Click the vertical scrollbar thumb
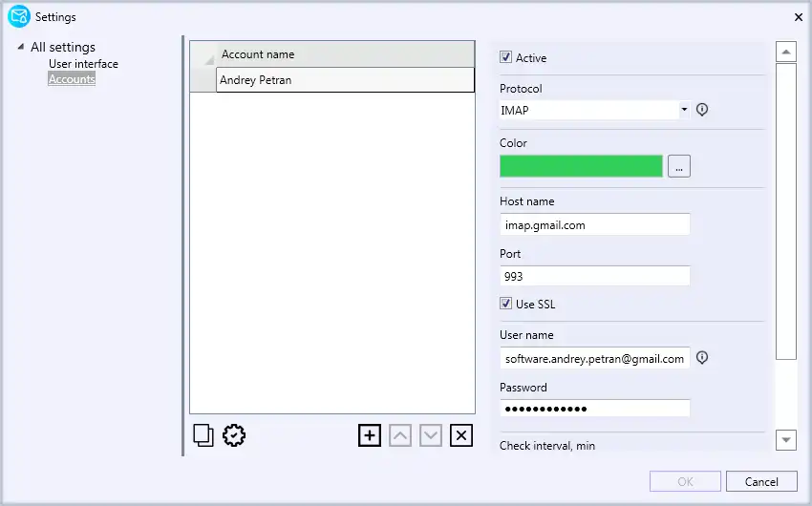The width and height of the screenshot is (812, 506). pyautogui.click(x=785, y=211)
